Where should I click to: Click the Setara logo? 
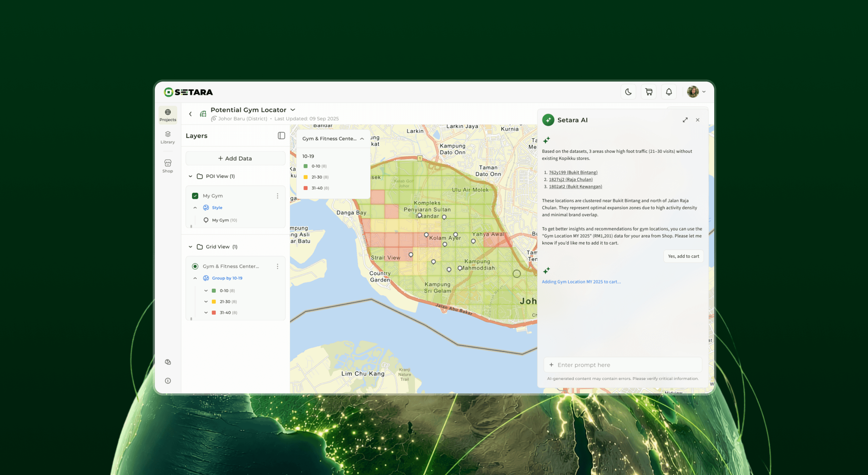[x=188, y=92]
